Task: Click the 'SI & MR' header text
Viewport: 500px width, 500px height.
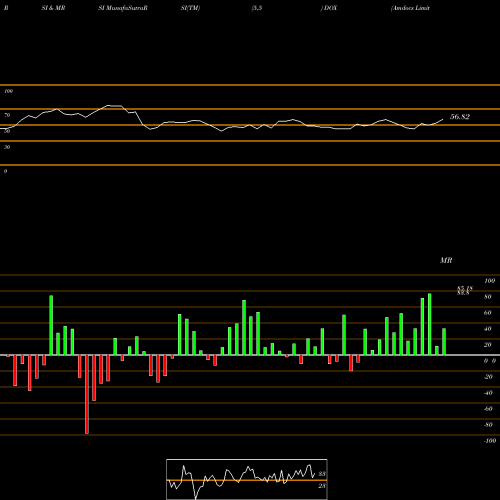Action: (53, 8)
